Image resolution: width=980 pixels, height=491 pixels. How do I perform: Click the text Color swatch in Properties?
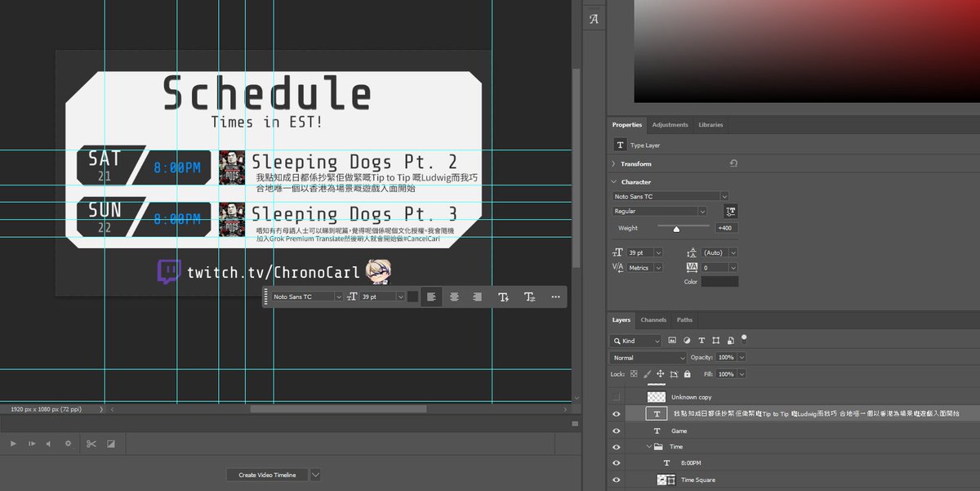coord(719,282)
